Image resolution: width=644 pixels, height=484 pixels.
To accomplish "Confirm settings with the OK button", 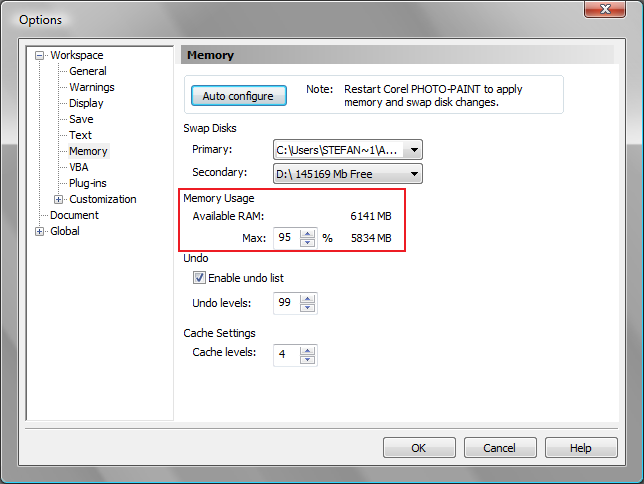I will (419, 447).
